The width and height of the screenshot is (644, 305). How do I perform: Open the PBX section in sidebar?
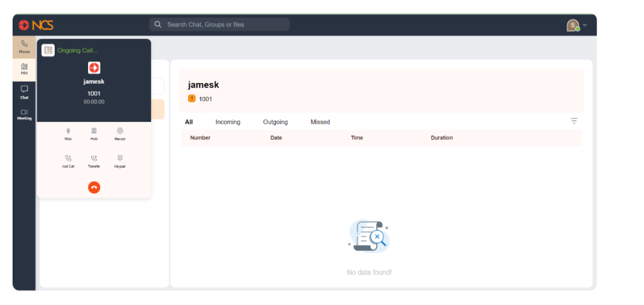25,69
